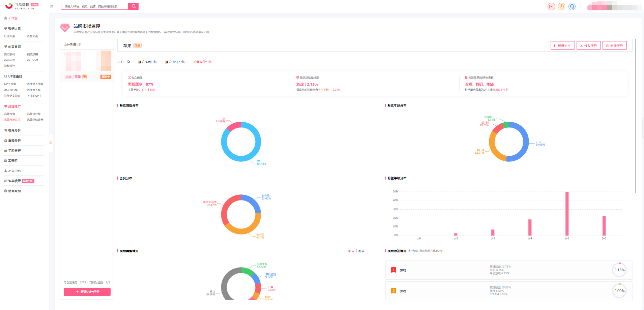Open 视频热榜 page
The width and height of the screenshot is (644, 310).
pyautogui.click(x=32, y=54)
